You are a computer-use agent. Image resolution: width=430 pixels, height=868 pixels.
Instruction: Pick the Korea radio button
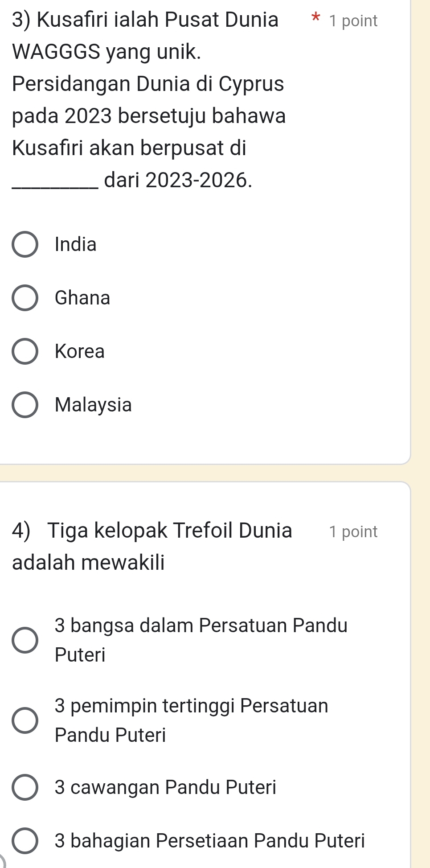point(25,351)
